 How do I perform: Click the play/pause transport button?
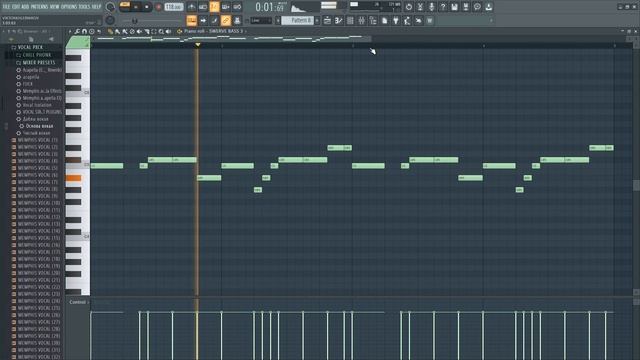coord(136,7)
